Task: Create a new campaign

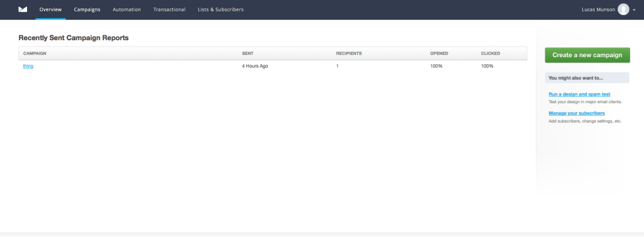Action: click(x=587, y=55)
